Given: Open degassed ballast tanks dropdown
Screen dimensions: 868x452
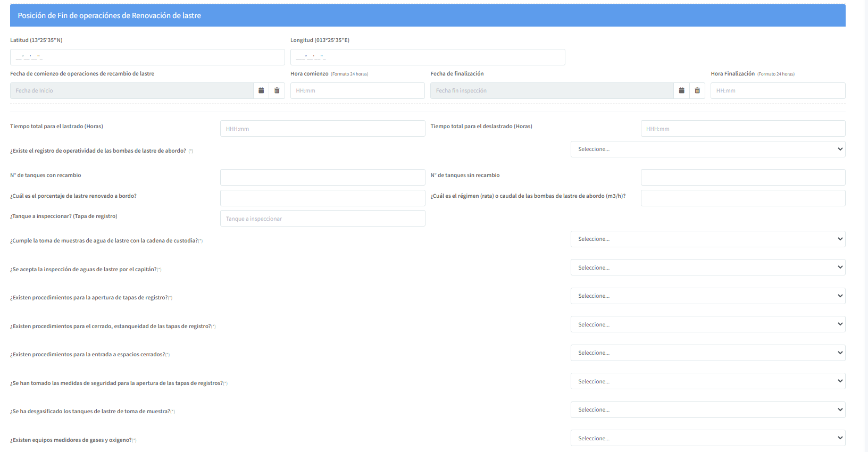Looking at the screenshot, I should click(707, 410).
